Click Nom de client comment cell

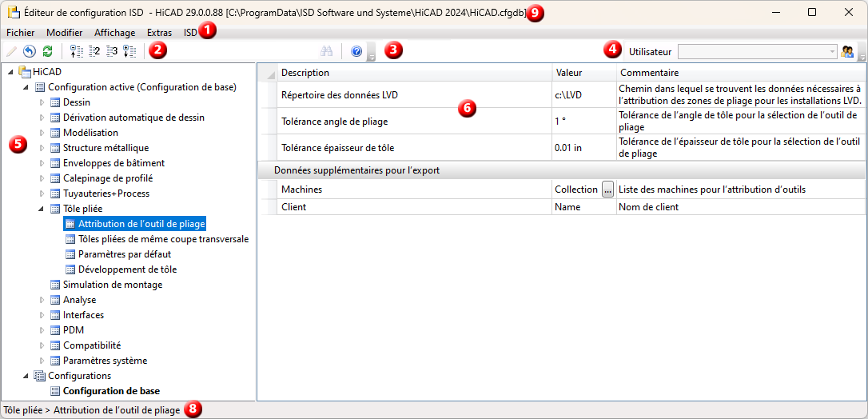[x=741, y=207]
